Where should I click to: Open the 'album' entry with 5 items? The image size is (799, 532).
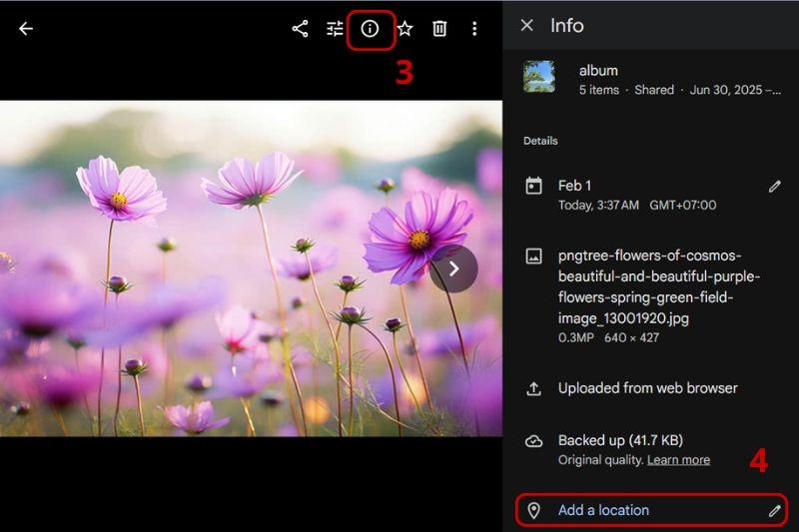pos(652,80)
